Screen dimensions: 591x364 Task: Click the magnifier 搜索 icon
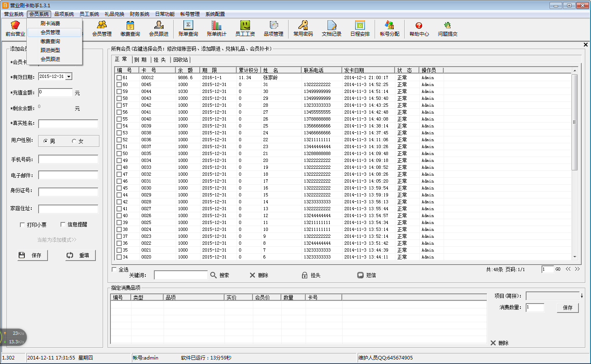(x=214, y=275)
